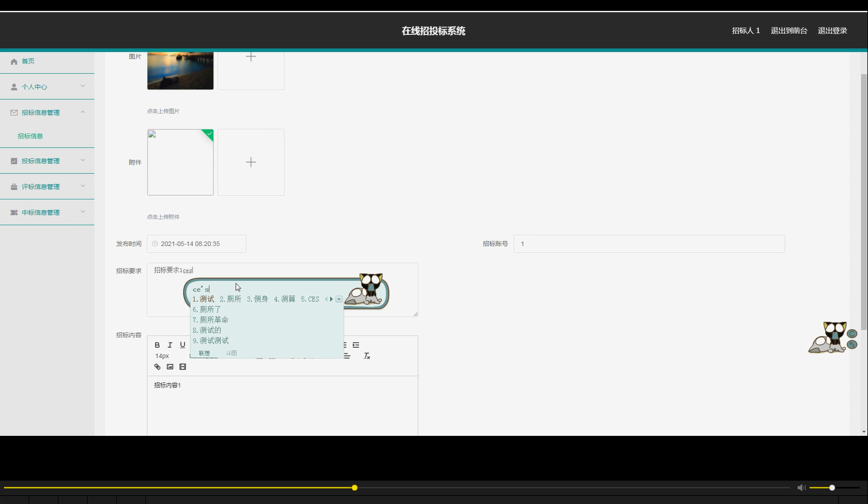Expand the 评标信息管理 menu chevron

83,186
